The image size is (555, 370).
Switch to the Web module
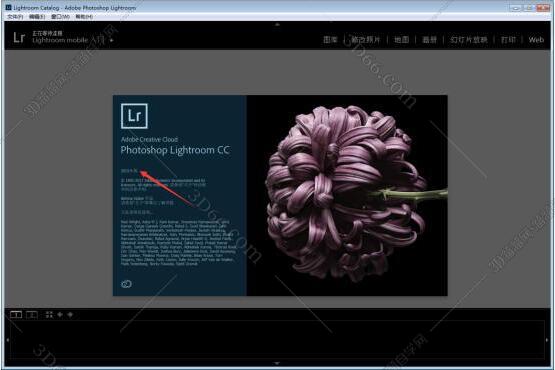(536, 40)
